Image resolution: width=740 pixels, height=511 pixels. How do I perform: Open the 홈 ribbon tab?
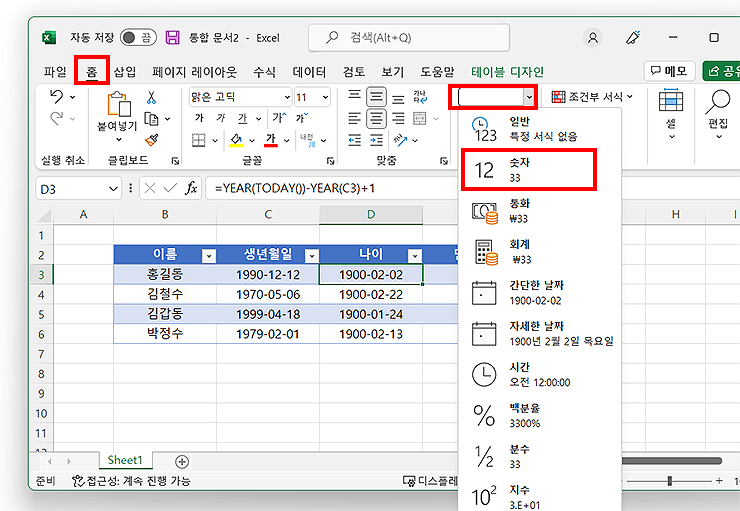(x=92, y=72)
